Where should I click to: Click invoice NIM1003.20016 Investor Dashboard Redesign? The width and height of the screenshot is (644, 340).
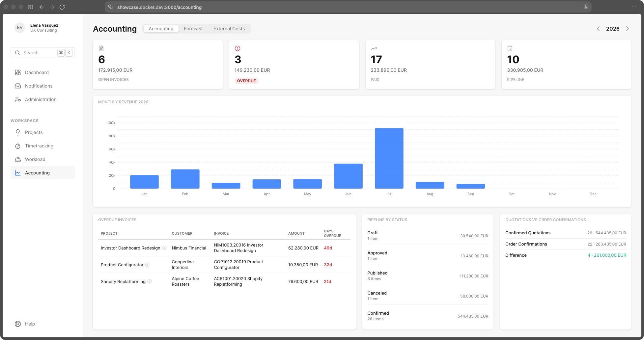pos(238,248)
